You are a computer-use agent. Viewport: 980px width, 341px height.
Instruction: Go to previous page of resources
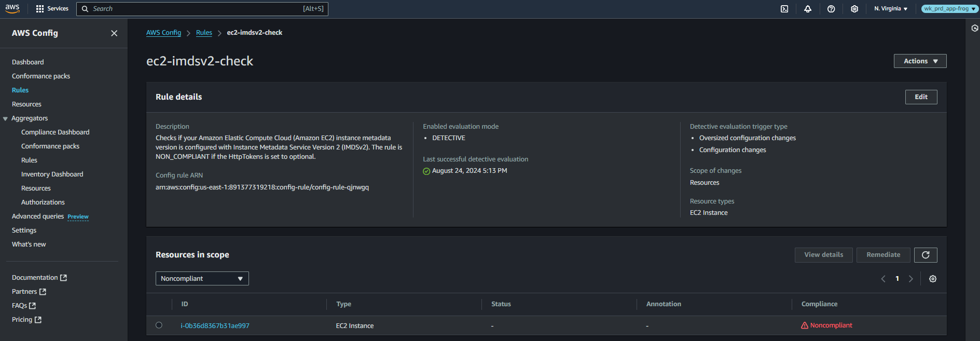[883, 279]
